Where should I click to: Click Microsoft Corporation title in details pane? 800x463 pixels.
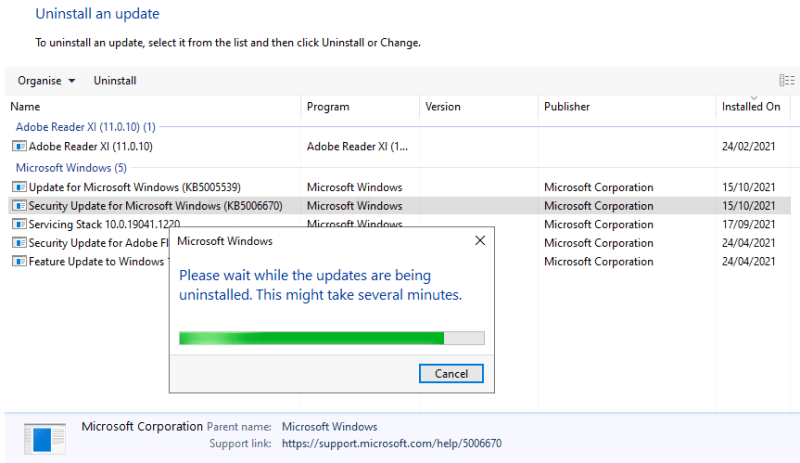coord(142,426)
